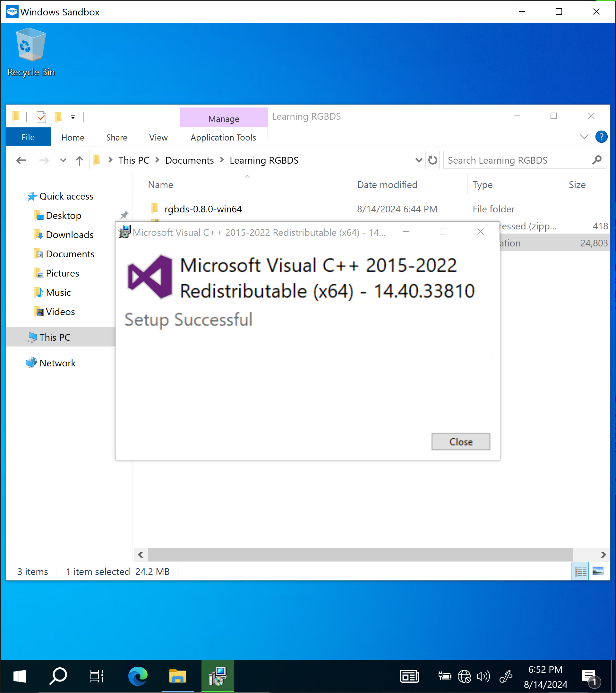Click Documents in the address breadcrumb
Image resolution: width=616 pixels, height=693 pixels.
[x=190, y=160]
